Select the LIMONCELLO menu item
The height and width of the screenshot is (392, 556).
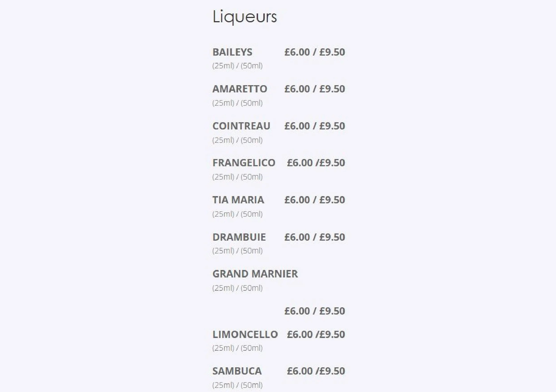(x=245, y=334)
